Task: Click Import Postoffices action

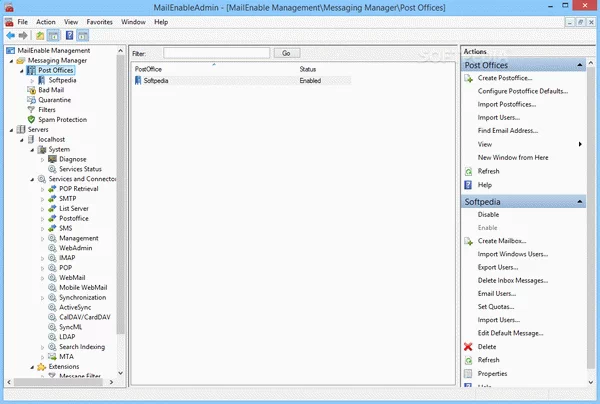Action: pos(507,104)
